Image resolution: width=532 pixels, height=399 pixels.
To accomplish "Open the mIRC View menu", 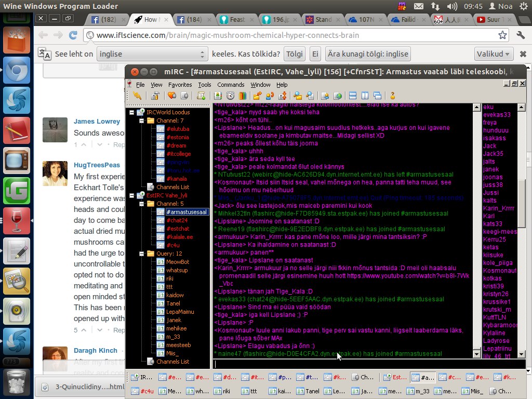I will point(156,85).
